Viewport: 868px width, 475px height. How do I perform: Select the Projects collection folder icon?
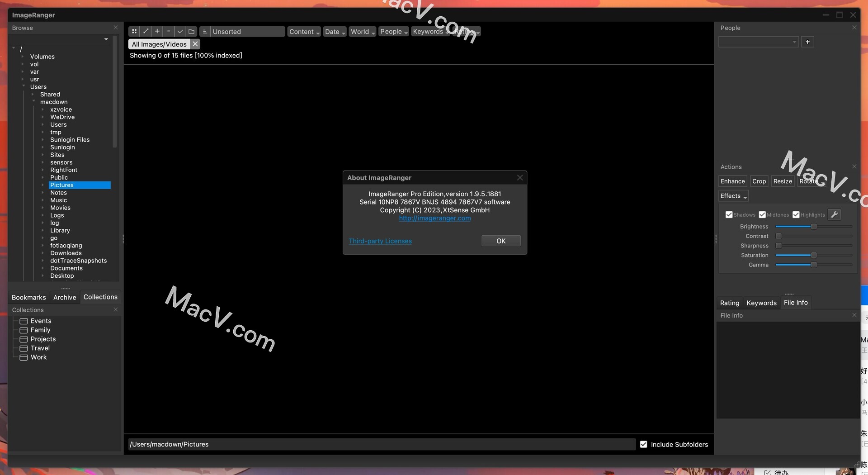click(24, 339)
